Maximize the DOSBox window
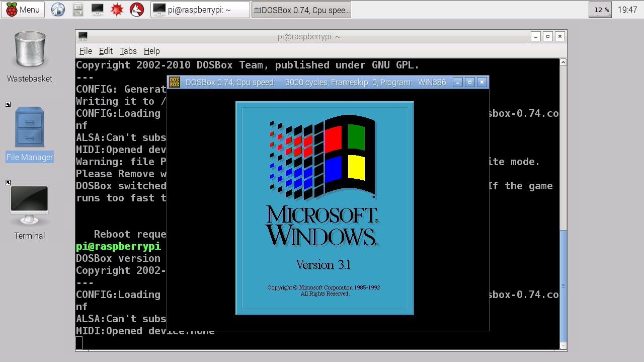 (470, 82)
